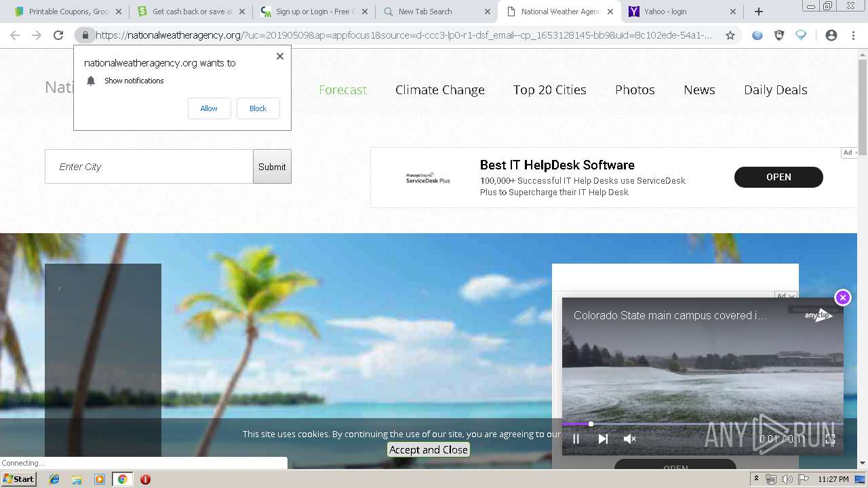Open the Ad info dropdown on banner
This screenshot has height=488, width=868.
(850, 152)
